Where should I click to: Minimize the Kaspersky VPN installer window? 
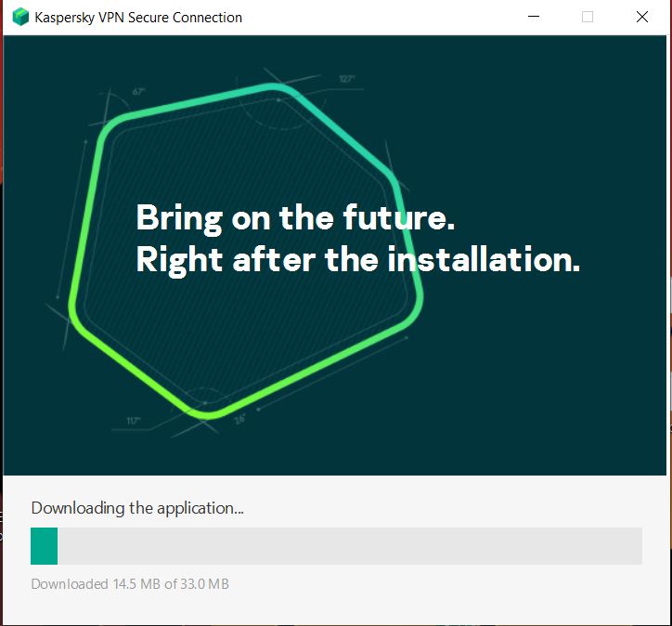pyautogui.click(x=534, y=17)
